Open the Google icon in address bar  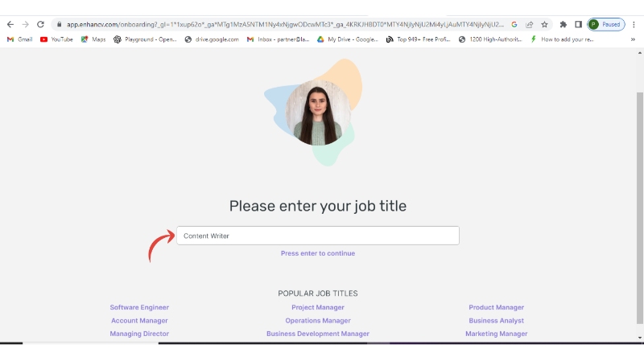(514, 25)
